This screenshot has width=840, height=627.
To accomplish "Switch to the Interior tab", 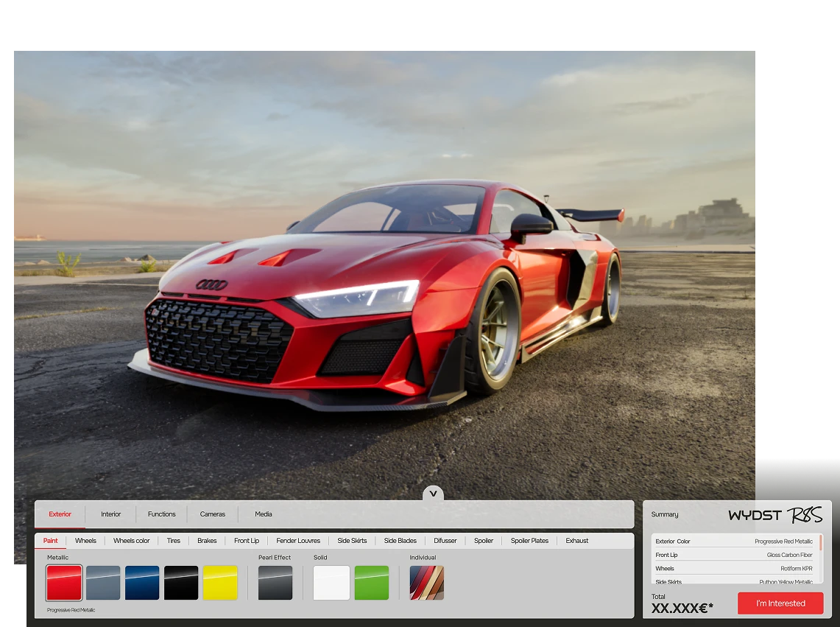I will click(111, 514).
